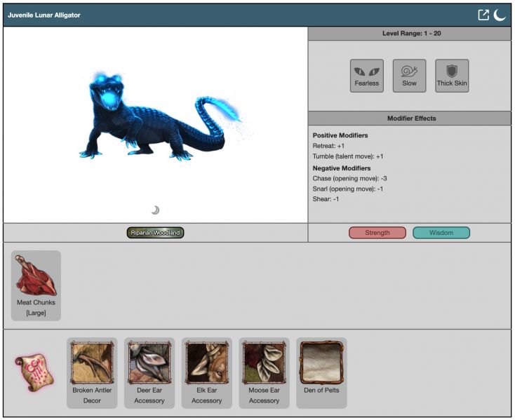Select the Deer Ear Accessory item

coord(149,372)
